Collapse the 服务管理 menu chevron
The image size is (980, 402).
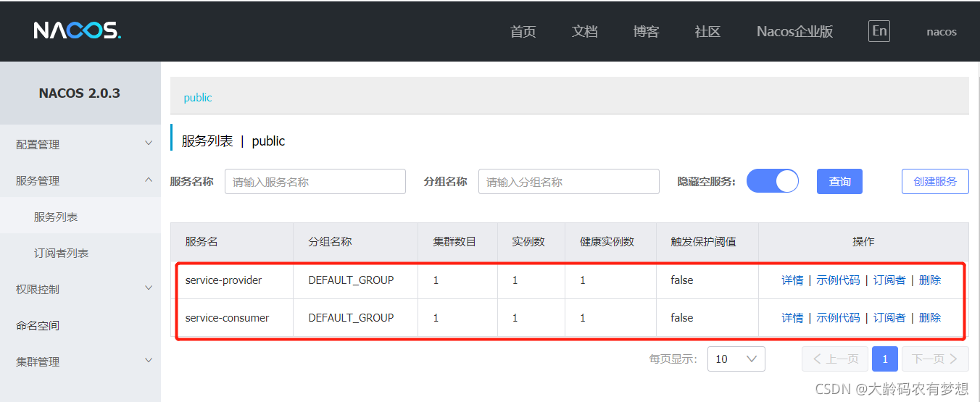149,180
